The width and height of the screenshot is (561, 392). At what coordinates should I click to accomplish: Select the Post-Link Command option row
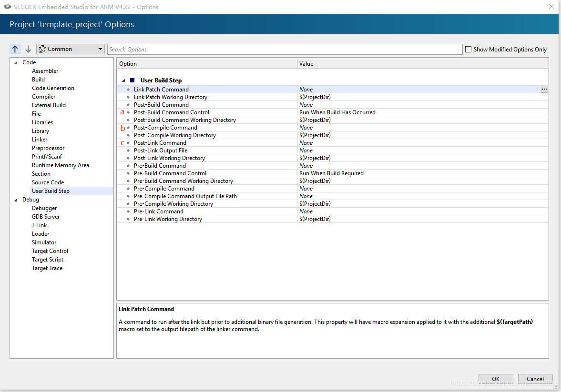pyautogui.click(x=160, y=143)
